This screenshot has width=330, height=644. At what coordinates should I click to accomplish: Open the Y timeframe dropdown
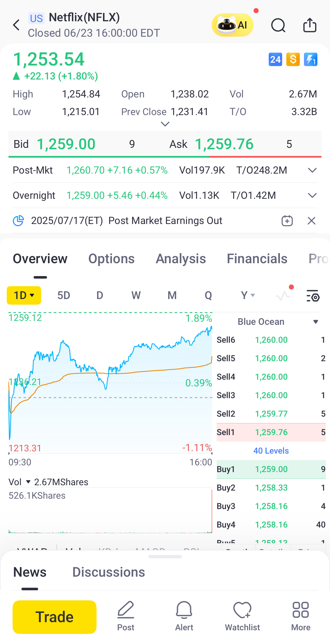(x=248, y=295)
